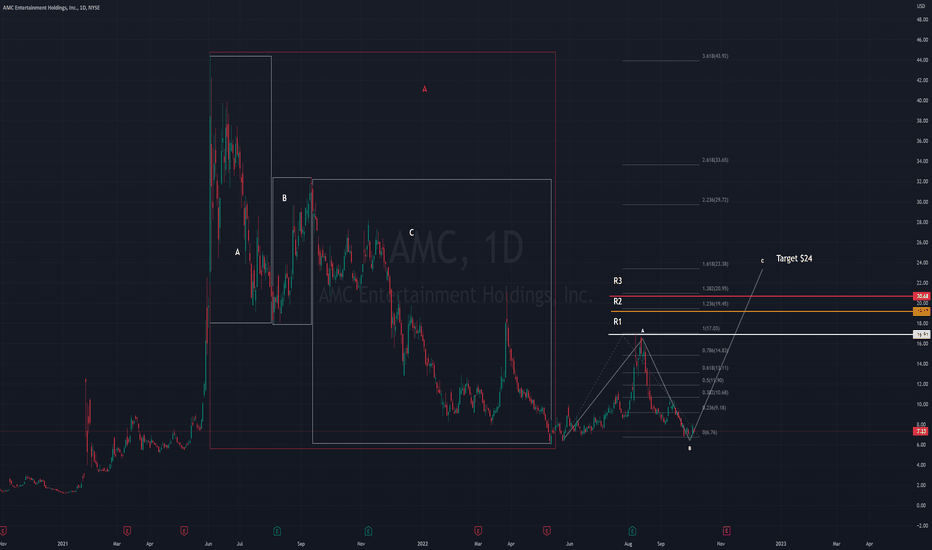This screenshot has height=550, width=932.
Task: Select the R2 resistance label
Action: pos(618,301)
